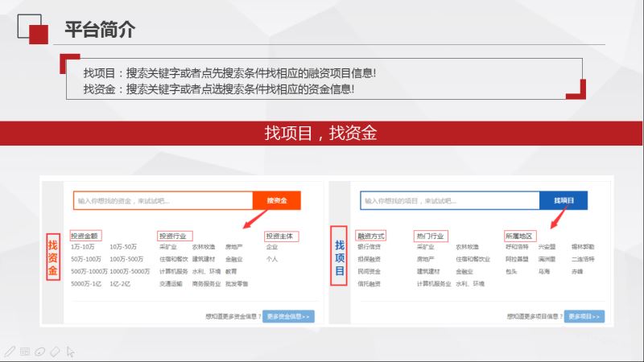The width and height of the screenshot is (644, 362).
Task: Select the 1万-10万 investment amount
Action: click(82, 247)
